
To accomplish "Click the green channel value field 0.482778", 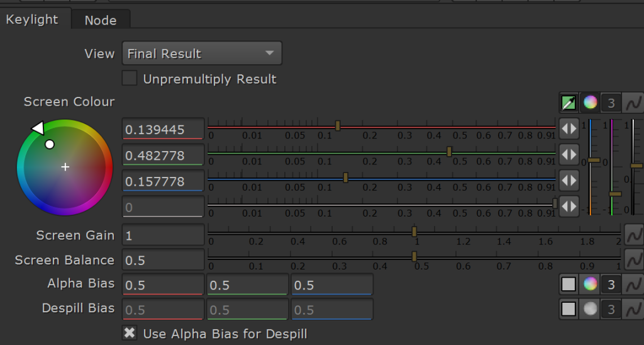I will coord(163,155).
